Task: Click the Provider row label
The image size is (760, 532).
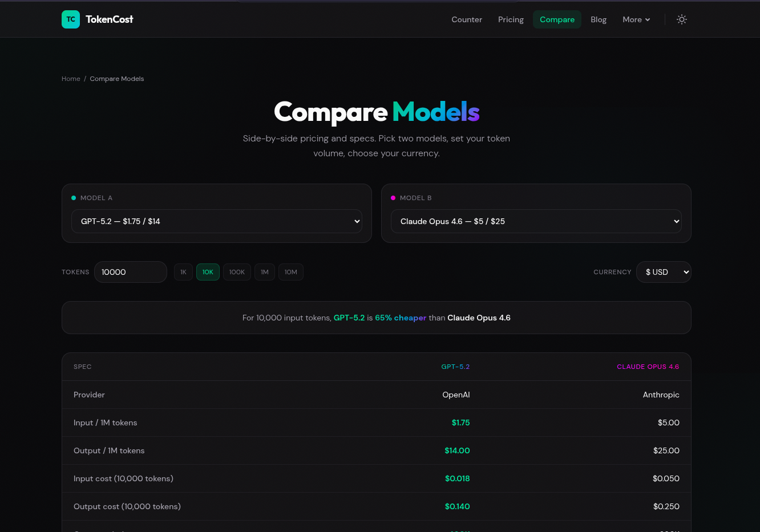Action: click(89, 395)
